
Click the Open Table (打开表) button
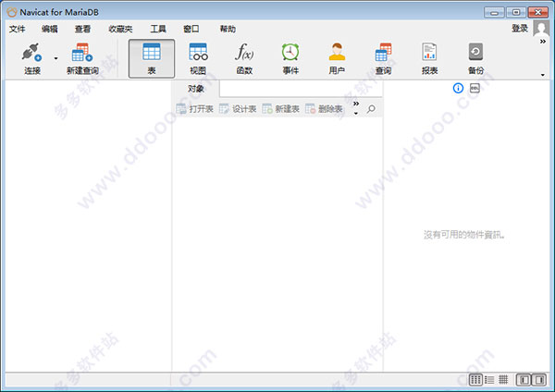[194, 109]
